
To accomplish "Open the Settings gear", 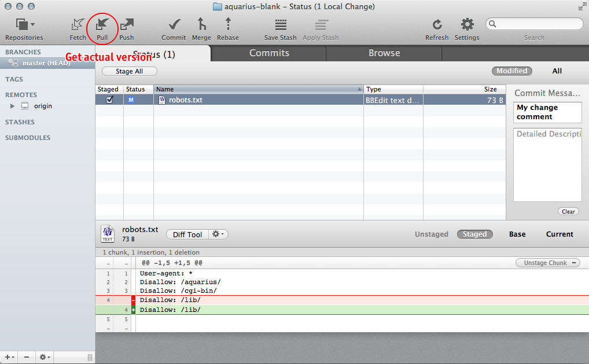I will [x=467, y=24].
